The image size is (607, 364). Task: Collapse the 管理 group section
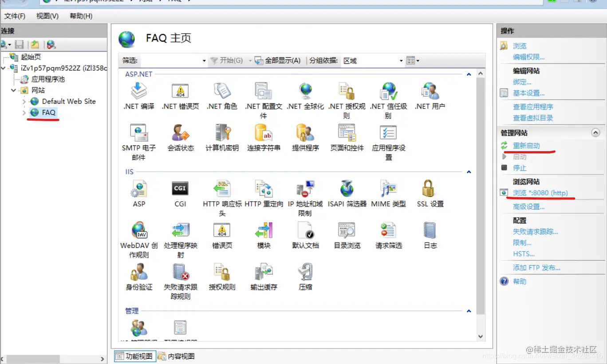coord(469,311)
